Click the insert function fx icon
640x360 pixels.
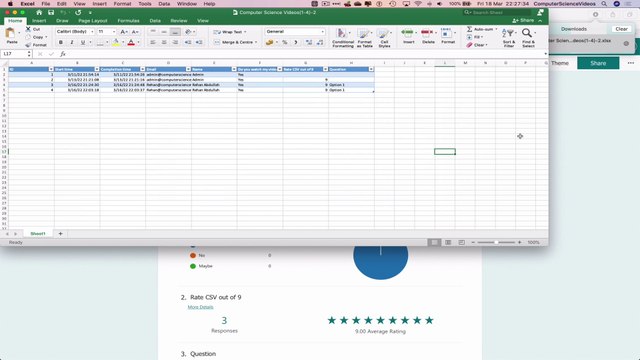click(63, 54)
